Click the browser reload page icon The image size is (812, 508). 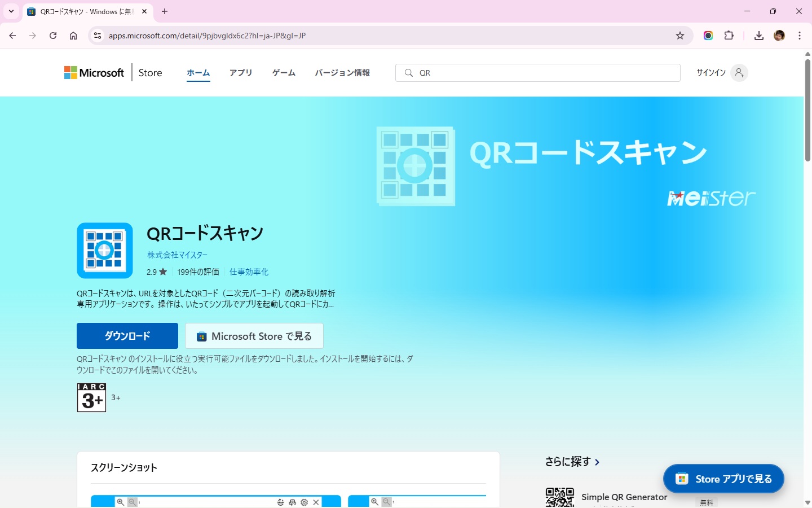coord(53,36)
